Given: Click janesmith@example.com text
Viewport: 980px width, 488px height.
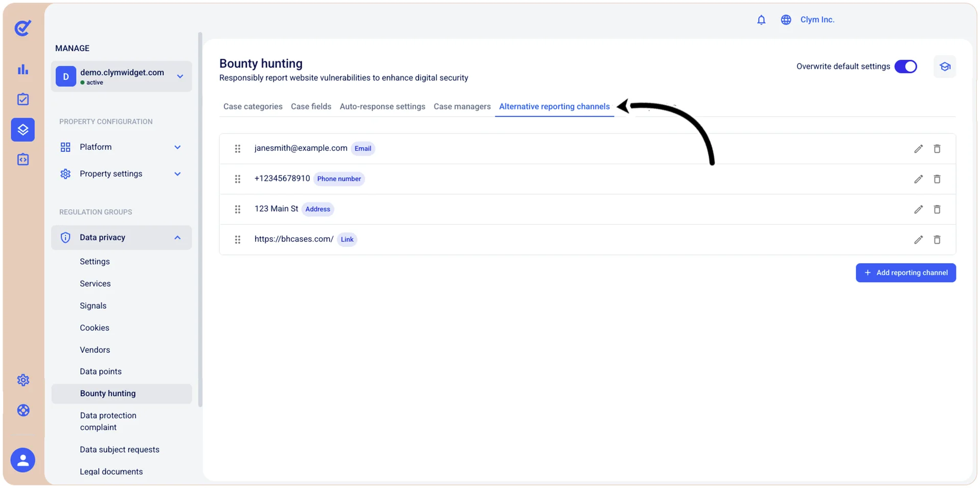Looking at the screenshot, I should (301, 148).
